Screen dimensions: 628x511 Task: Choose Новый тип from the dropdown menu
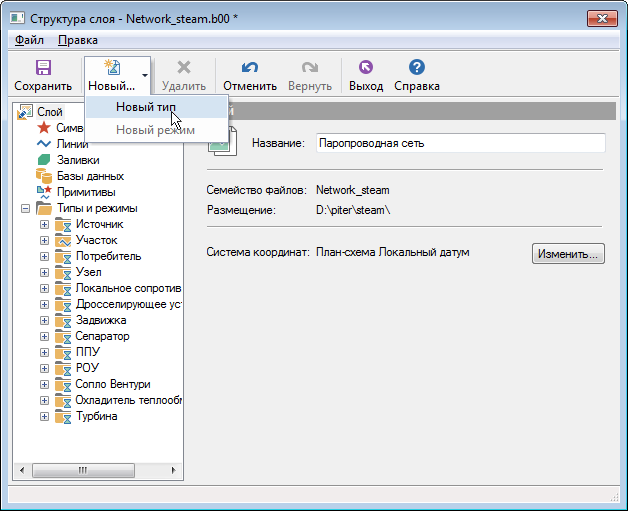tap(146, 106)
